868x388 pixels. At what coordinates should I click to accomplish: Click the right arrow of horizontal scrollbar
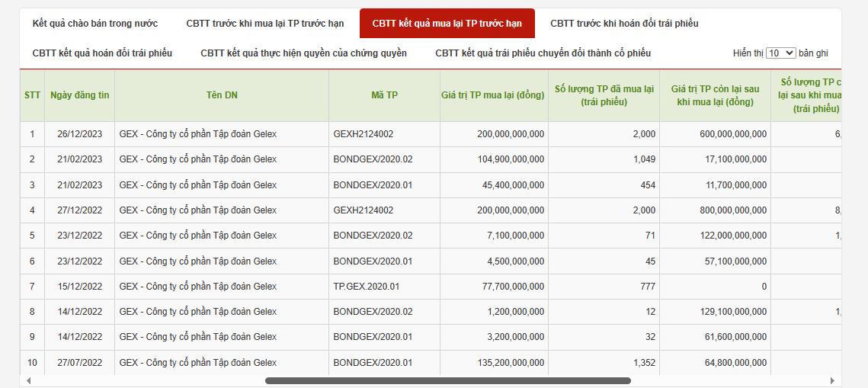[832, 380]
